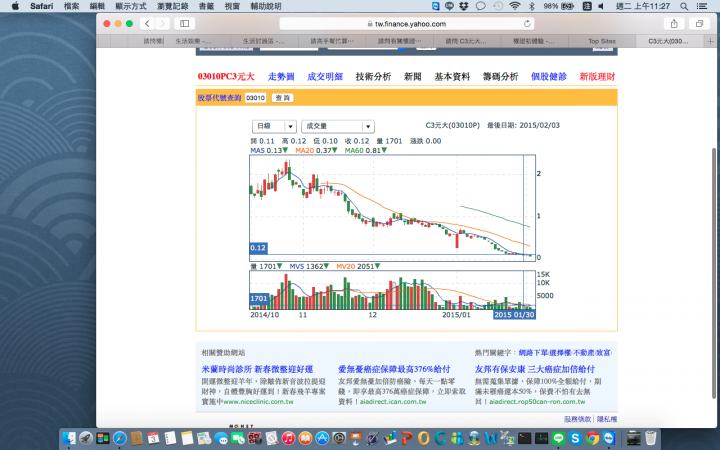Image resolution: width=720 pixels, height=450 pixels.
Task: Click the Safari address bar
Action: click(406, 23)
